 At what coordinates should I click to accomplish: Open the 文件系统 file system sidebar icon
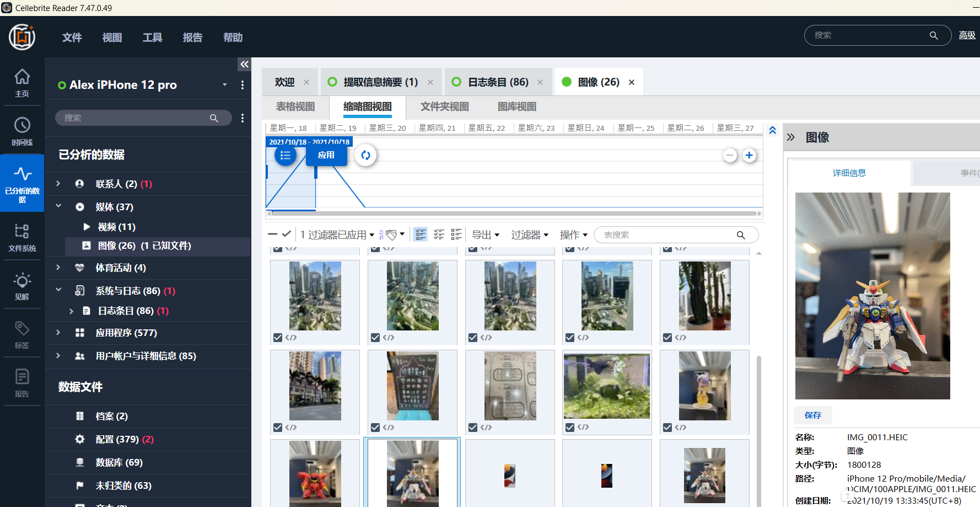click(22, 237)
